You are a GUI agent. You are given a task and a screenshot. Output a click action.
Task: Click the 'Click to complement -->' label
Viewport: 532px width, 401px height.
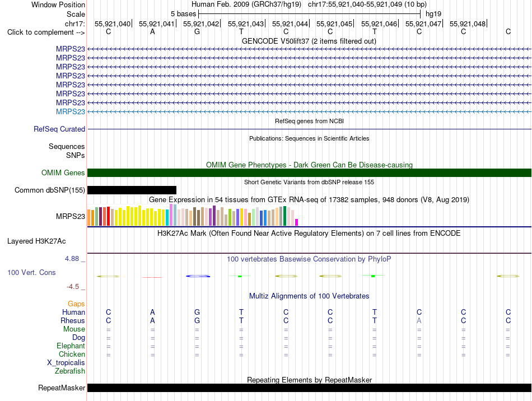46,32
